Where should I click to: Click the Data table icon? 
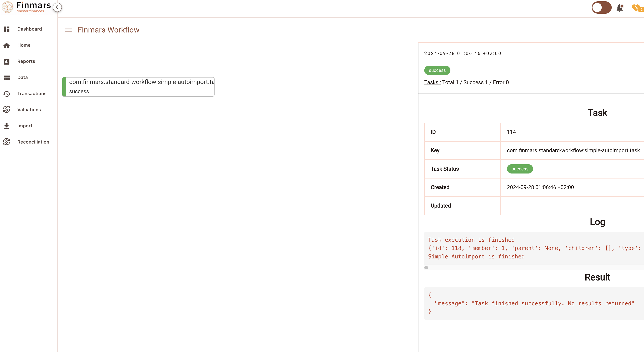point(7,78)
